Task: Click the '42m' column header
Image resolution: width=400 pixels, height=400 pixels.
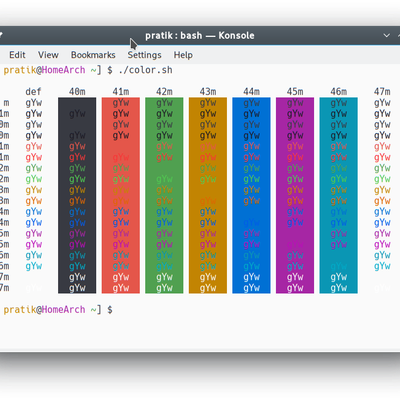Action: pyautogui.click(x=164, y=91)
